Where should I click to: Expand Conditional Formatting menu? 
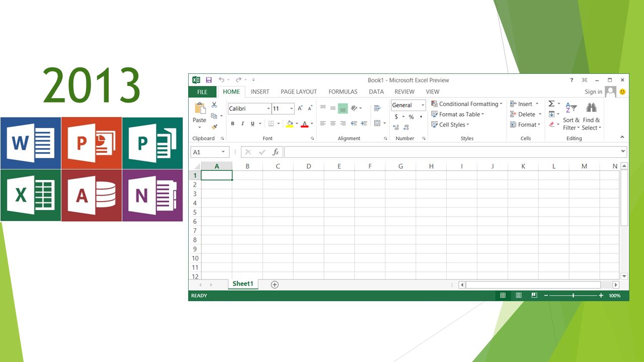(467, 104)
